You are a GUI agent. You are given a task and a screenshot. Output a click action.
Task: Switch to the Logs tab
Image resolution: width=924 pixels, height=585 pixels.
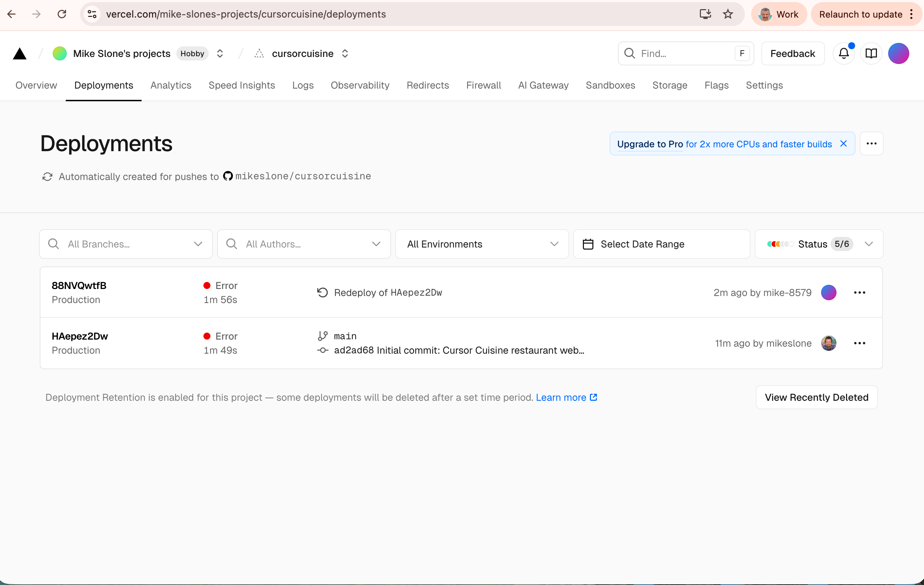(303, 85)
